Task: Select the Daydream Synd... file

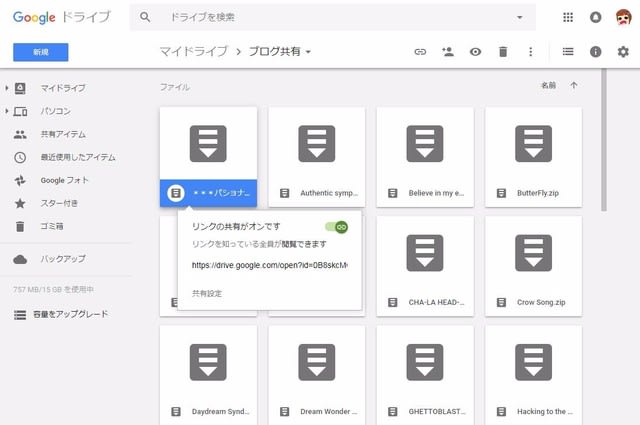Action: click(x=208, y=375)
